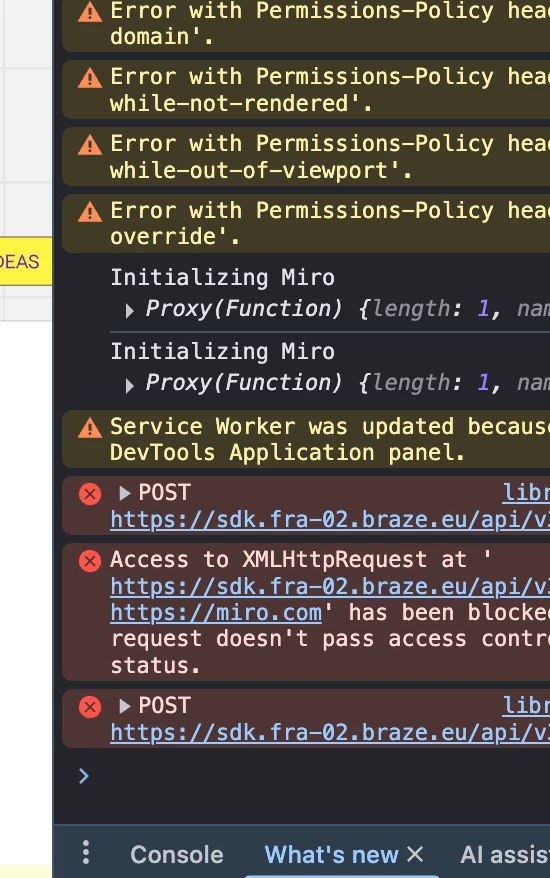This screenshot has height=878, width=550.
Task: Switch to the Console drawer tab
Action: pyautogui.click(x=177, y=854)
